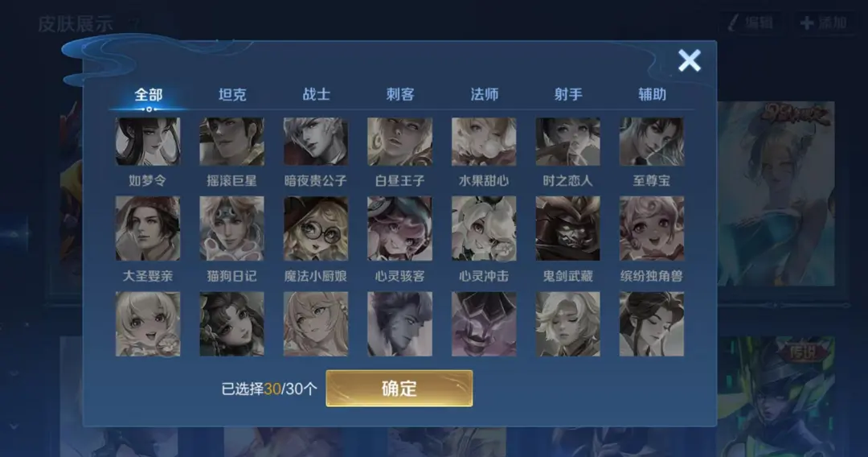Select the 水果甜心 skin portrait

coord(484,142)
